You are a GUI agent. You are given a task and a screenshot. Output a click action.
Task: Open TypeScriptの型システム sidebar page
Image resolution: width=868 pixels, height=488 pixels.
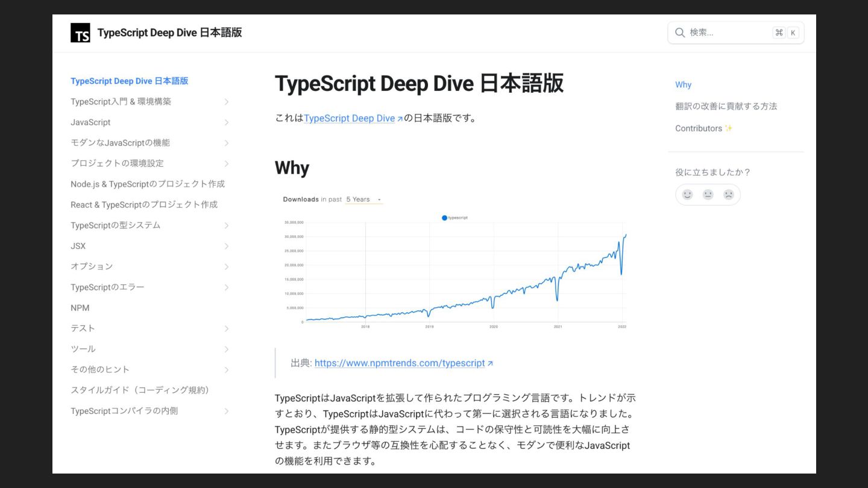116,225
